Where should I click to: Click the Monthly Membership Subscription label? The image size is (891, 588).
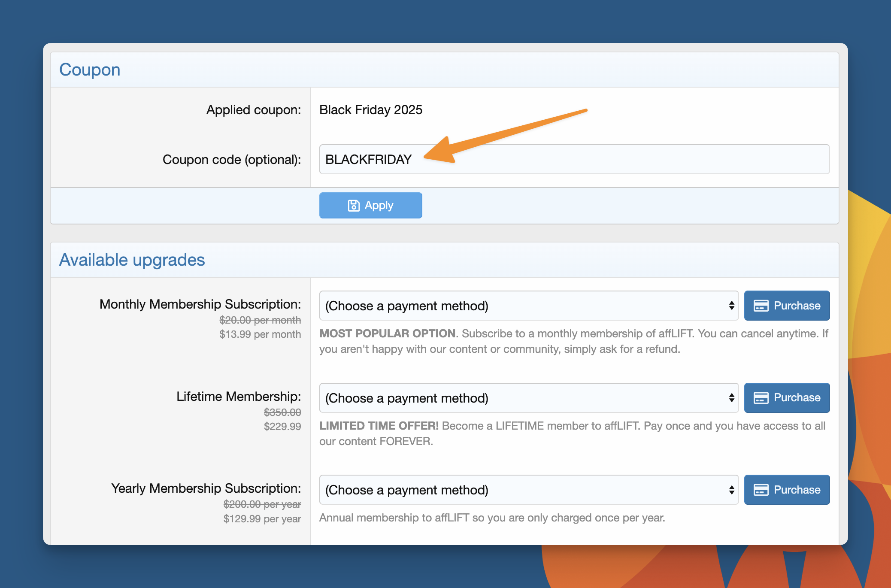(200, 304)
